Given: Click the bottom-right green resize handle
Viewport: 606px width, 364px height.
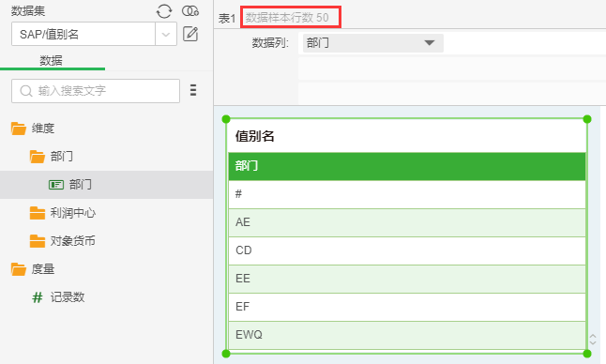Looking at the screenshot, I should (587, 354).
